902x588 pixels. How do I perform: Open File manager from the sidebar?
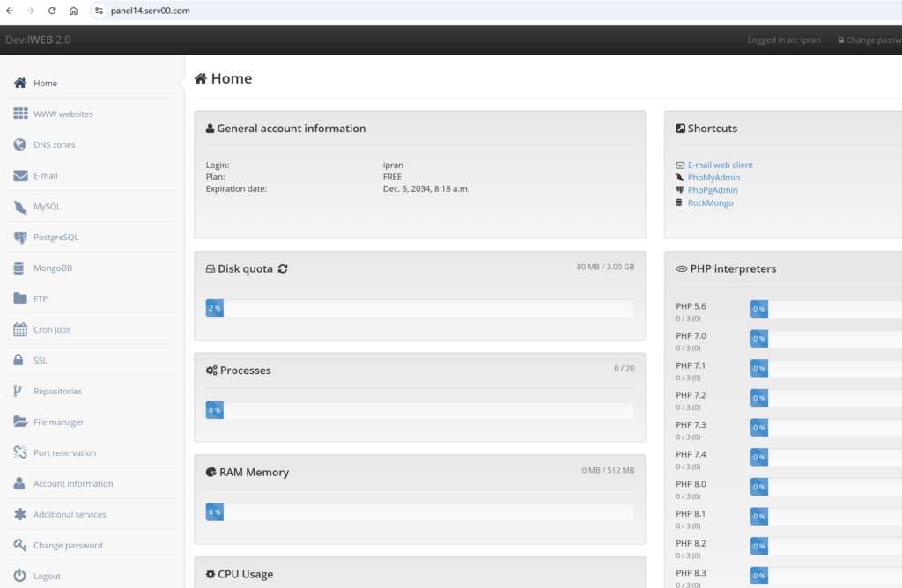(58, 423)
